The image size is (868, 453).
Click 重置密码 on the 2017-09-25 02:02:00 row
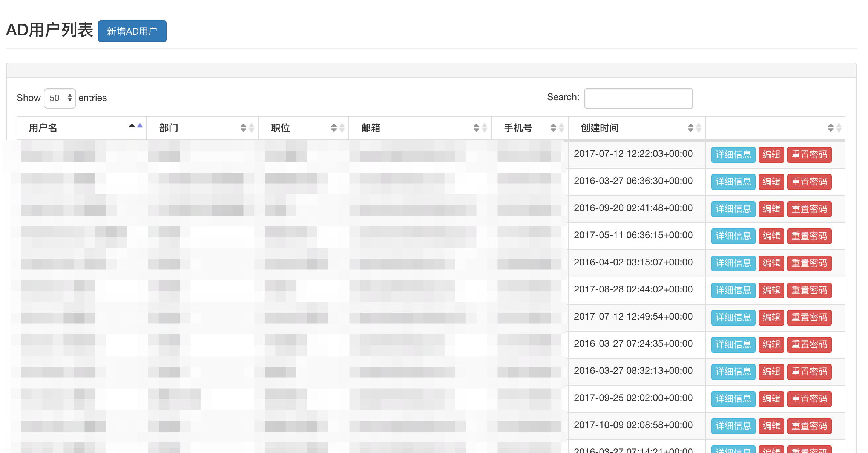click(809, 399)
